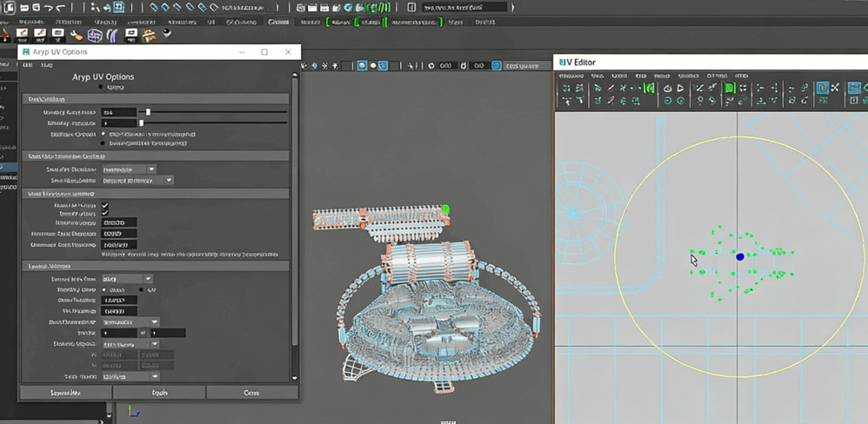The image size is (868, 424).
Task: Uncheck the second checkbox in the options dialog
Action: click(105, 214)
